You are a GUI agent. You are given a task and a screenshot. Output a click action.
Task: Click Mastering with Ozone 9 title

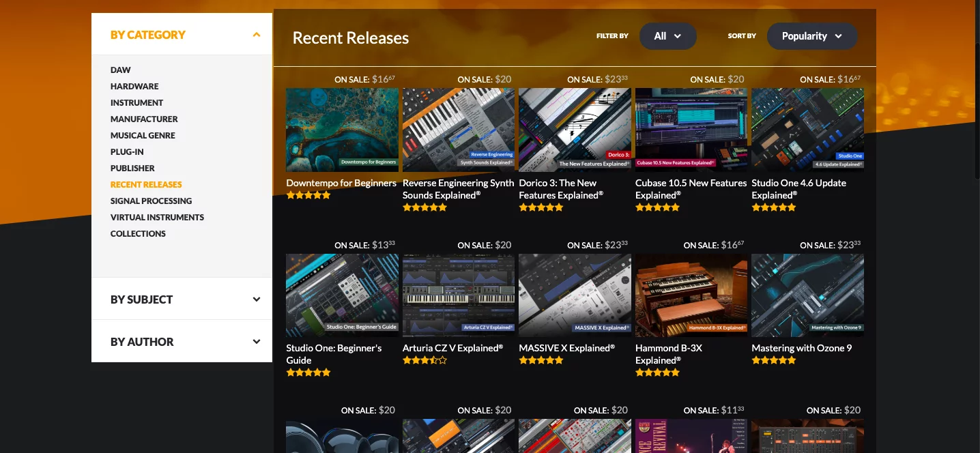coord(801,348)
